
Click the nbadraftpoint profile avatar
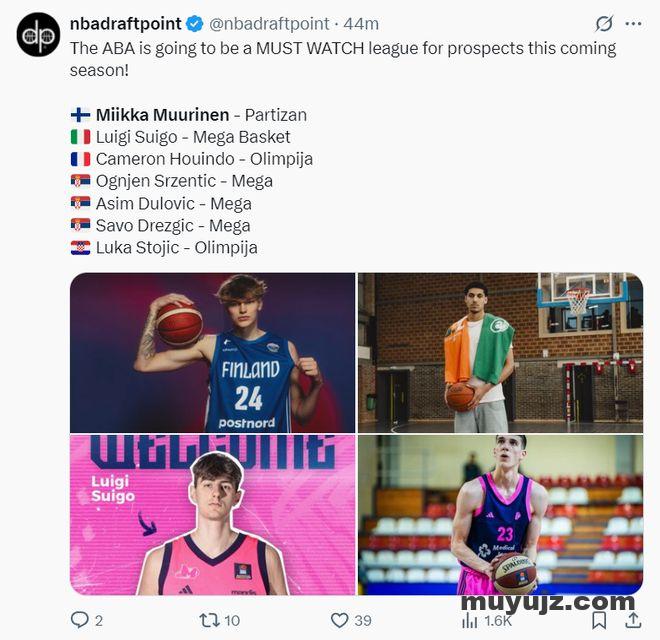point(38,35)
